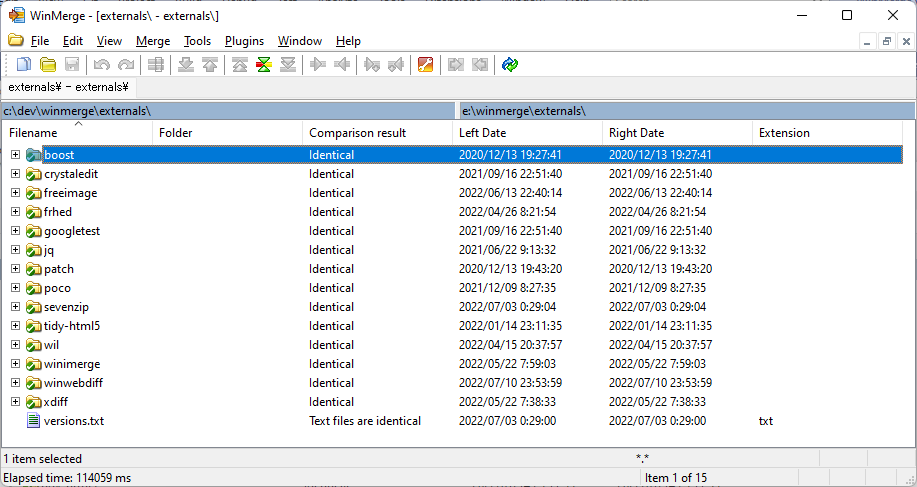Click Copy Left and Advance icon
Viewport: 917px width, 487px height.
click(396, 64)
